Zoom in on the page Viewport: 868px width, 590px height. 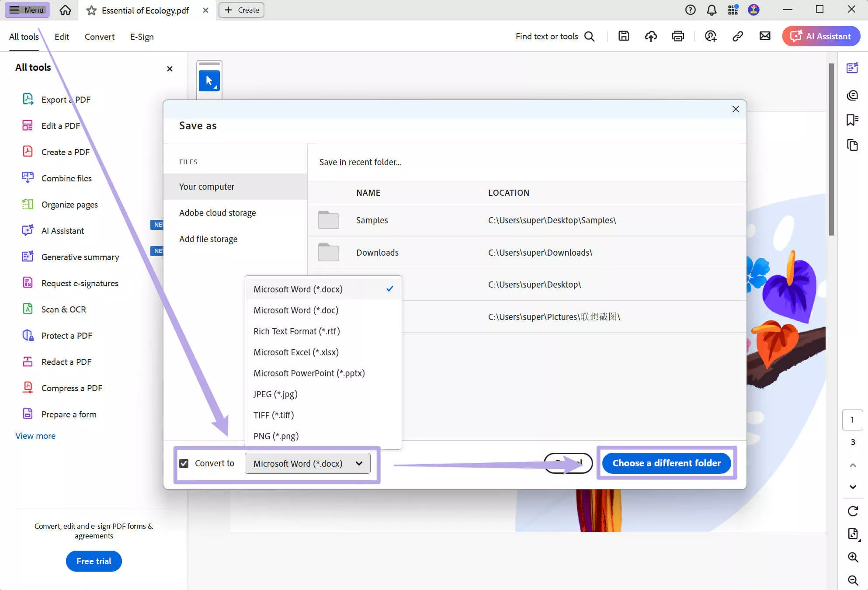tap(853, 557)
